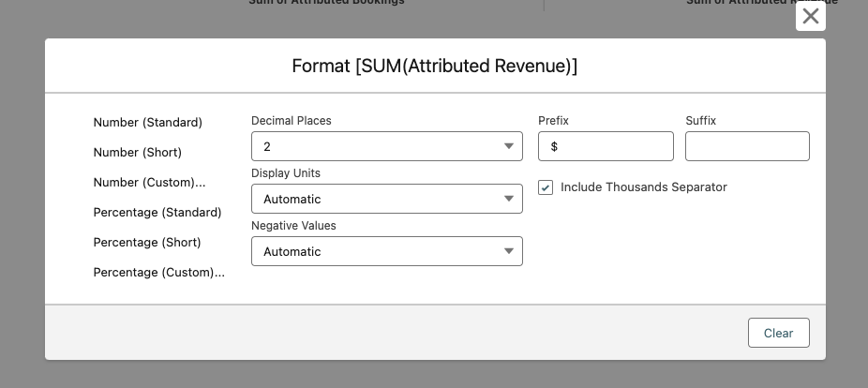Click the Prefix field containing $
The height and width of the screenshot is (388, 868).
pyautogui.click(x=606, y=146)
